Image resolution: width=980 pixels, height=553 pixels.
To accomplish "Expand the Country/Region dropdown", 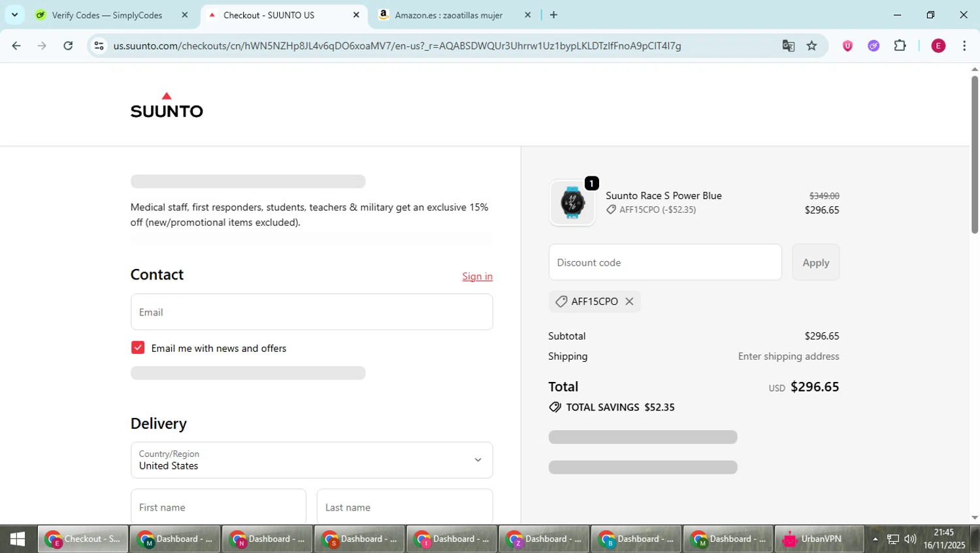I will (312, 460).
